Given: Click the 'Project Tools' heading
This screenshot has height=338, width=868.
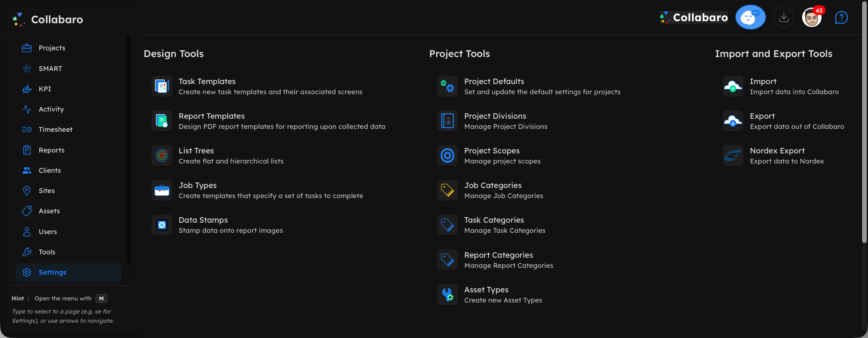Looking at the screenshot, I should tap(459, 54).
